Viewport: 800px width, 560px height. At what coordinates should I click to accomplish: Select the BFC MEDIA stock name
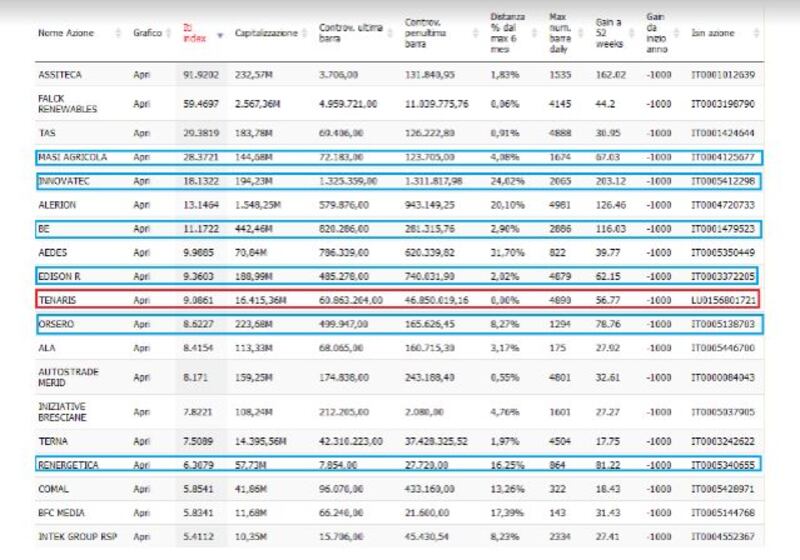point(61,513)
